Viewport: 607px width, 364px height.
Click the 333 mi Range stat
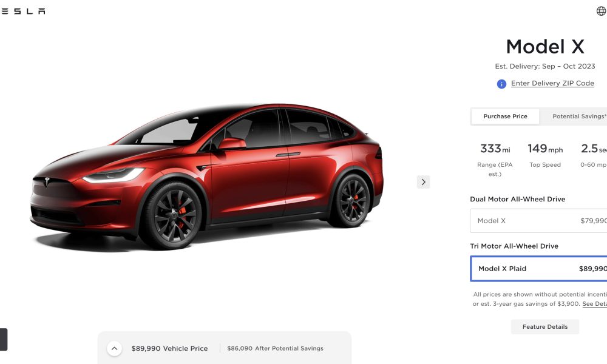click(x=495, y=159)
